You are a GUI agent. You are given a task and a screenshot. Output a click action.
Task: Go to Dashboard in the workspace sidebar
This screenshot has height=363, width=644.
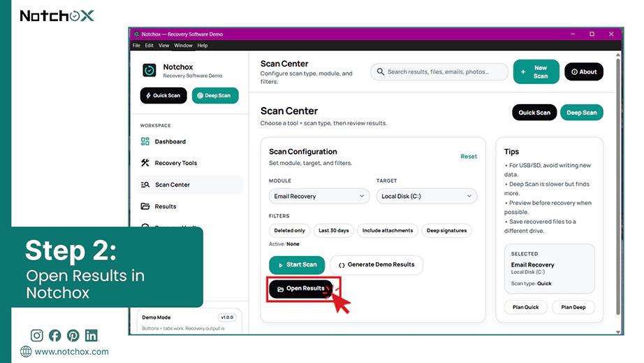tap(189, 141)
